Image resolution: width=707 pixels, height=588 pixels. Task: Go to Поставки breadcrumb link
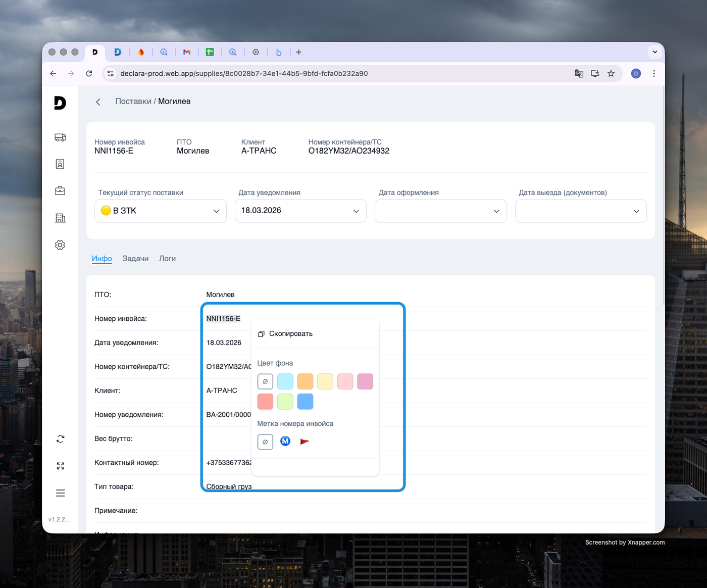pyautogui.click(x=133, y=102)
